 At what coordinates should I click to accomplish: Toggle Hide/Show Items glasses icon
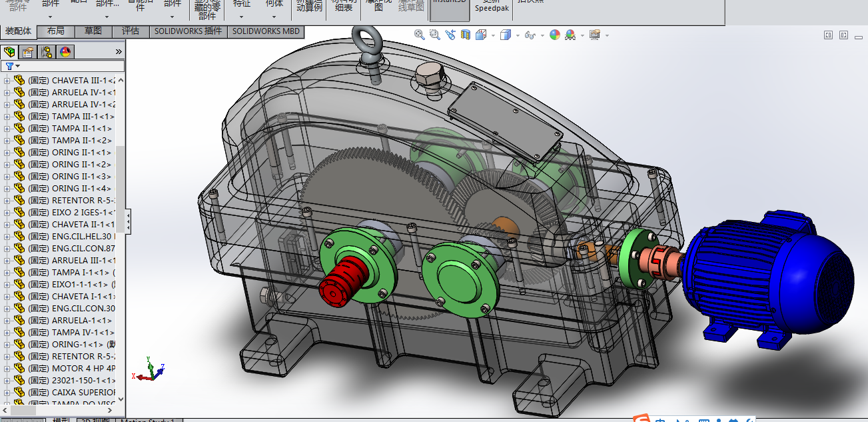tap(530, 35)
